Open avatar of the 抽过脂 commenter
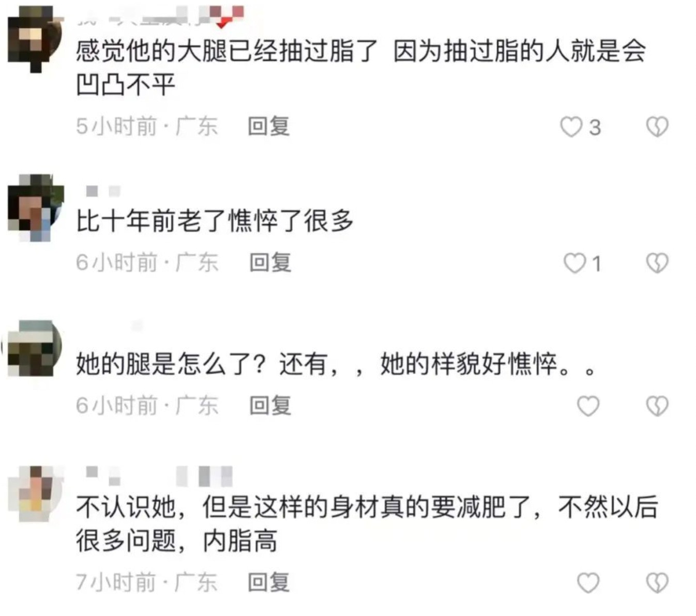696x616 pixels. point(35,39)
